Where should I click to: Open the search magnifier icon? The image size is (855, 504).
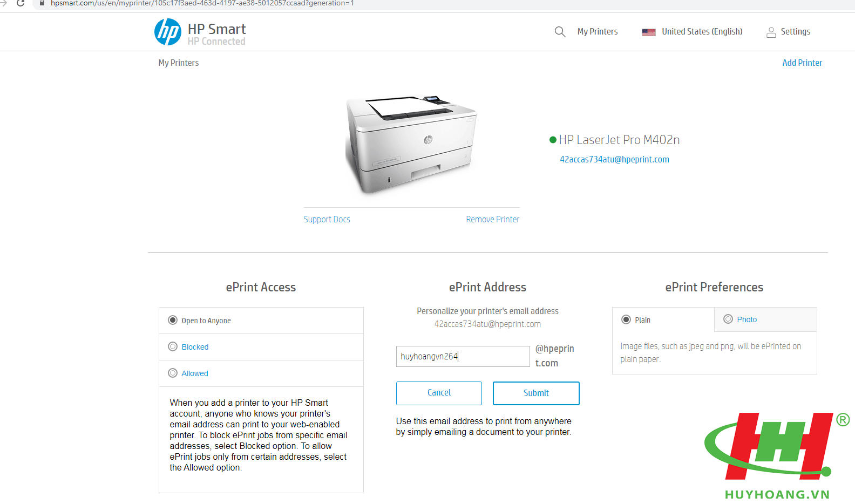560,32
